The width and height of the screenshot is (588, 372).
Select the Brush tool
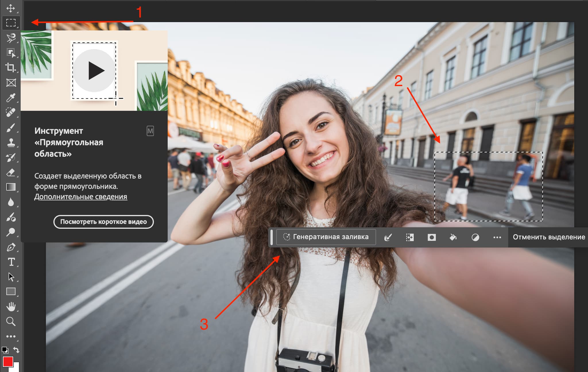coord(11,127)
